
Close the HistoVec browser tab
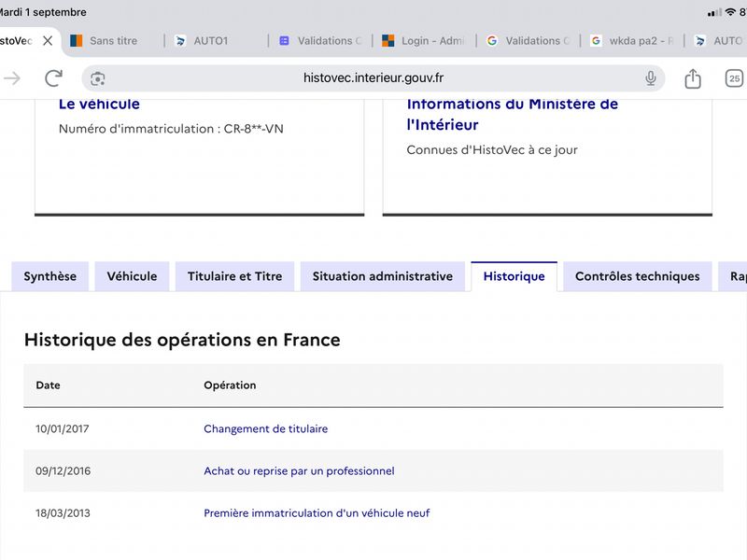point(48,41)
